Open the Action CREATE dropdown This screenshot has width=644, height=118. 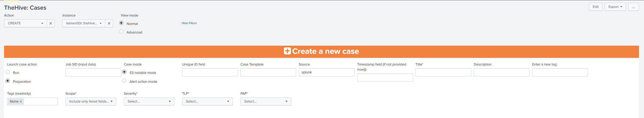pos(25,23)
